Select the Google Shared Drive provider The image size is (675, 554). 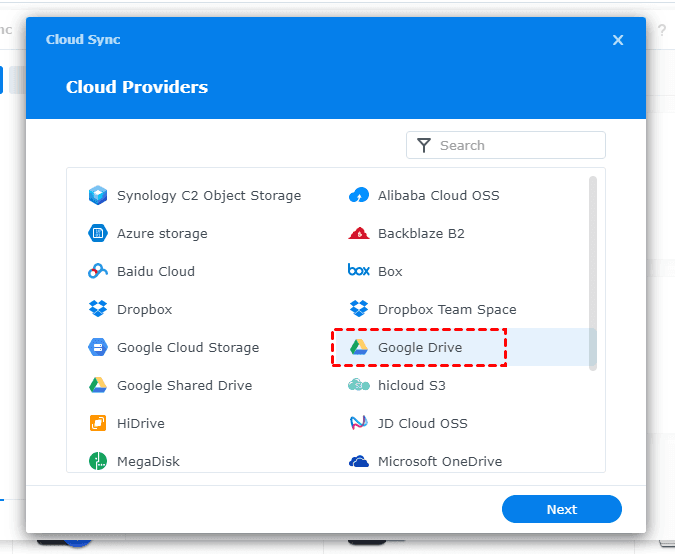(184, 385)
